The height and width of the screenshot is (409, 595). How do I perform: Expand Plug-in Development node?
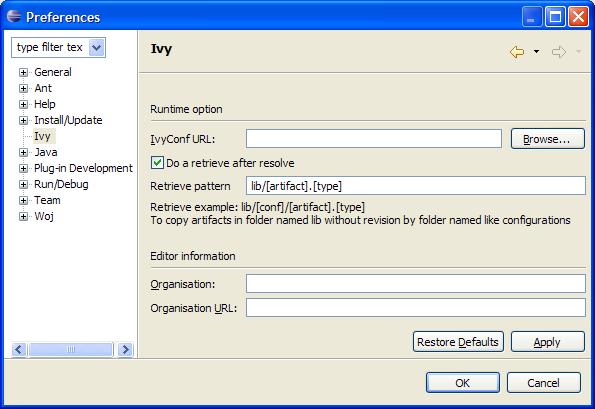coord(24,168)
